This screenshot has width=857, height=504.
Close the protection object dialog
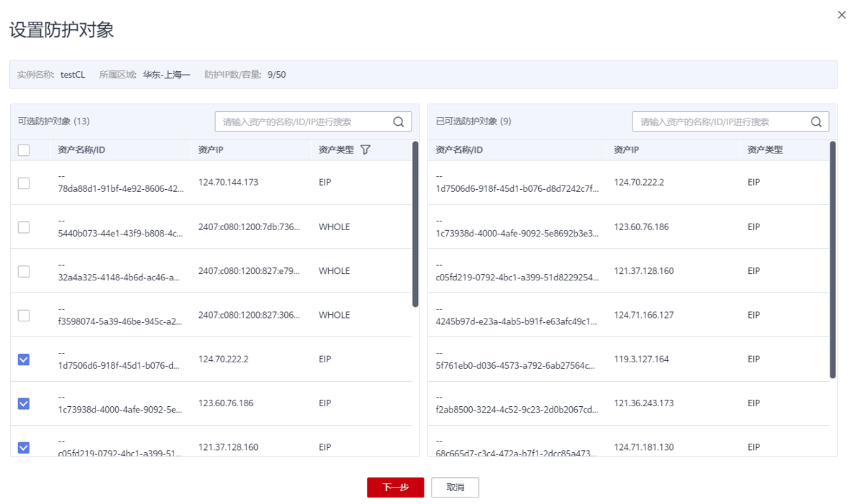pos(842,15)
